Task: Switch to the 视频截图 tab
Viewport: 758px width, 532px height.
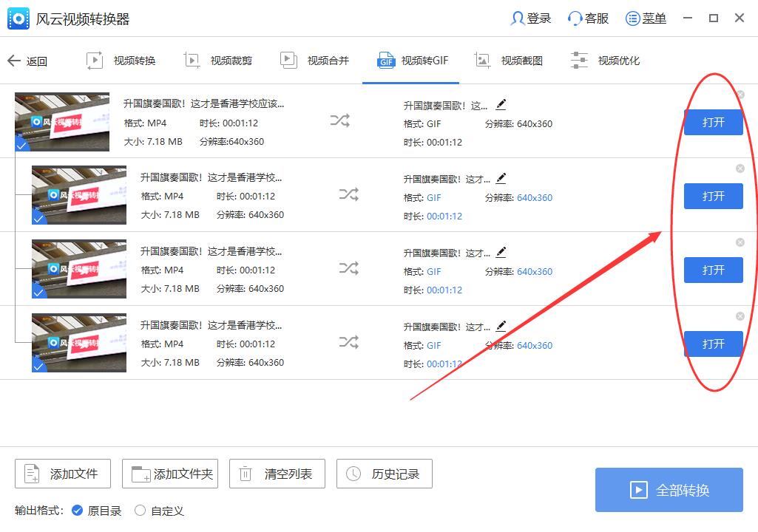Action: [508, 61]
